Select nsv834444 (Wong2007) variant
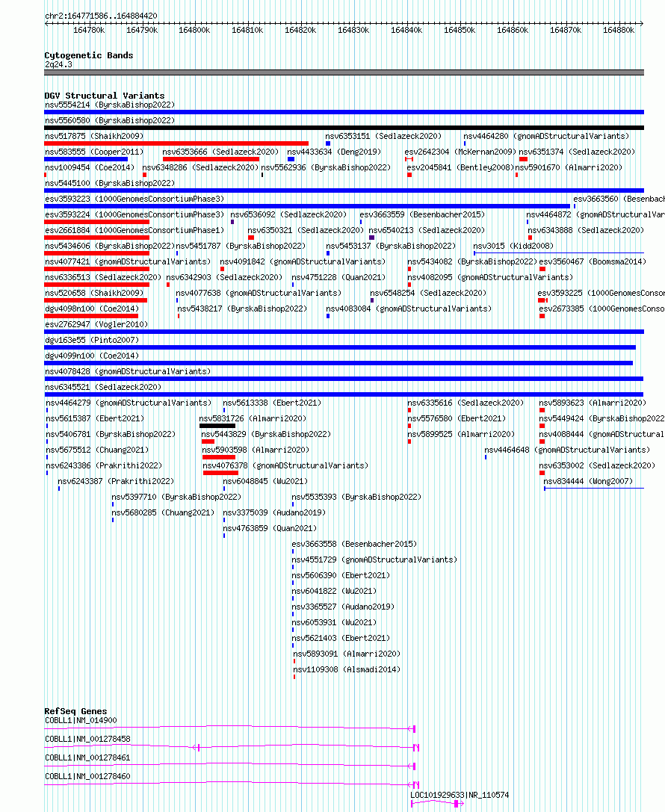 [x=588, y=481]
